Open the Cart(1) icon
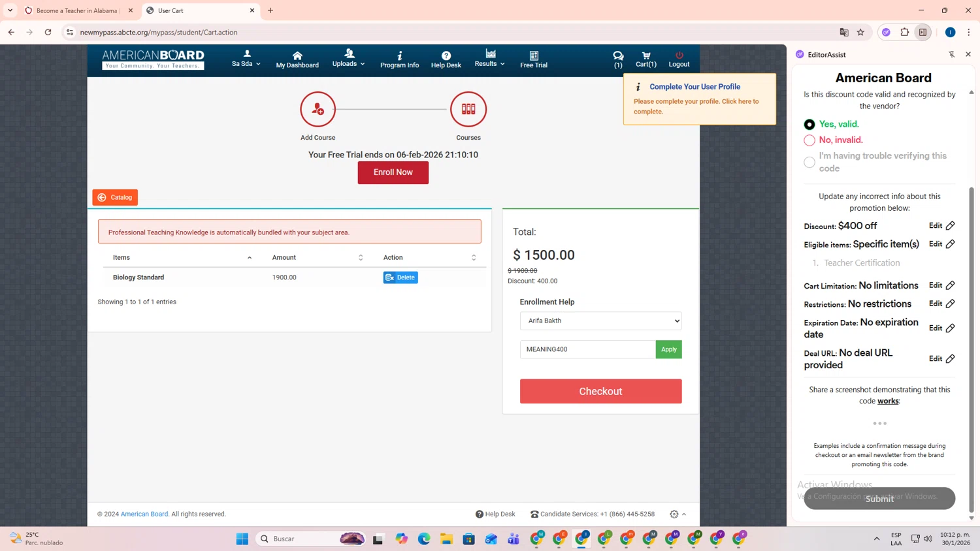Screen dimensions: 980x551 coord(646,59)
